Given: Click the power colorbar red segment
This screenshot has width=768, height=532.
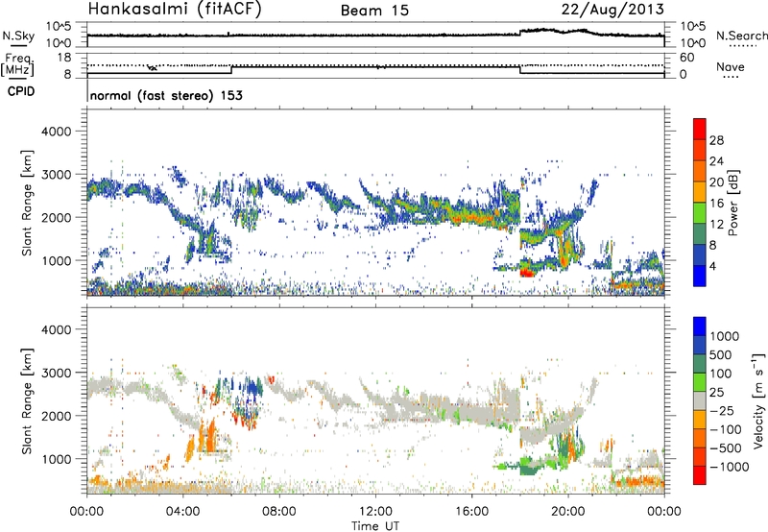Looking at the screenshot, I should point(700,129).
